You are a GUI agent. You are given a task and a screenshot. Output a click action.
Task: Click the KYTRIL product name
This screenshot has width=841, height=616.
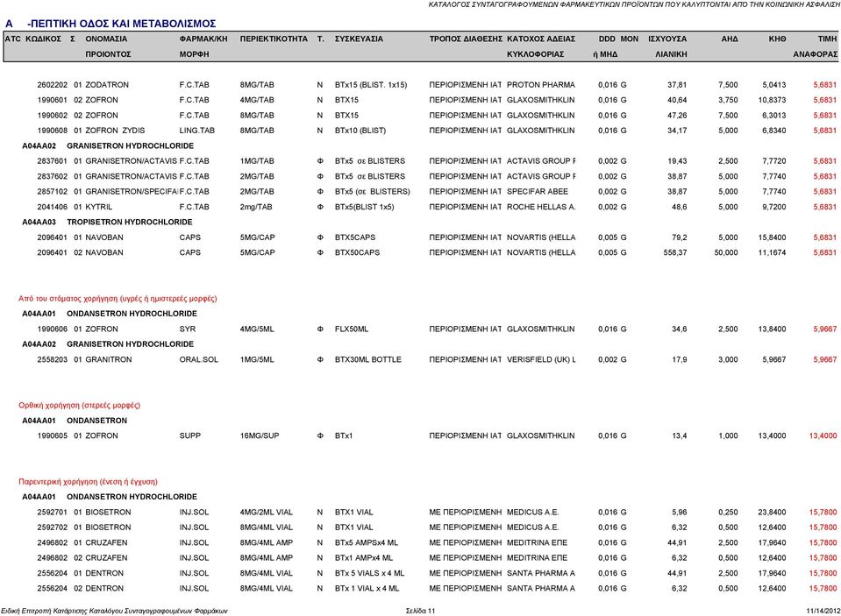coord(99,207)
